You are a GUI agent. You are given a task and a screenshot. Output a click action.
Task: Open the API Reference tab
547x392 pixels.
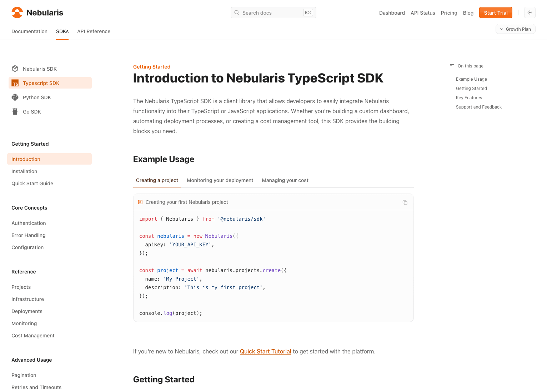[94, 31]
